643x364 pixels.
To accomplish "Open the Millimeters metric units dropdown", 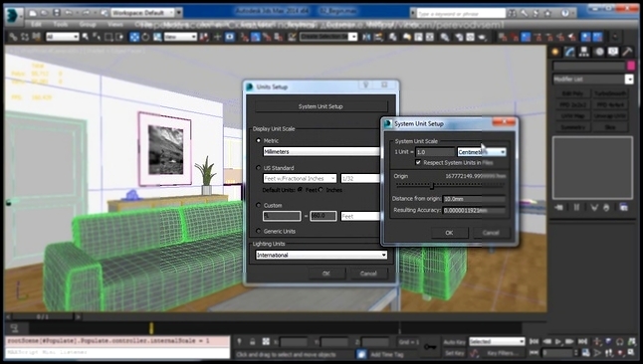I will point(321,151).
